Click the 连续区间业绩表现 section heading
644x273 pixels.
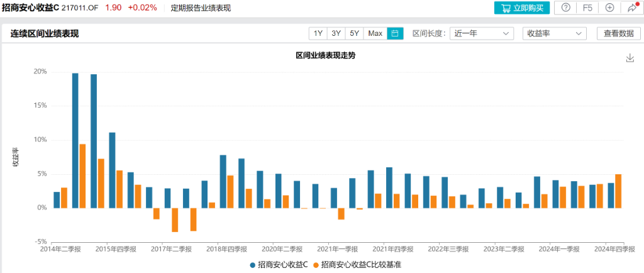(x=45, y=34)
